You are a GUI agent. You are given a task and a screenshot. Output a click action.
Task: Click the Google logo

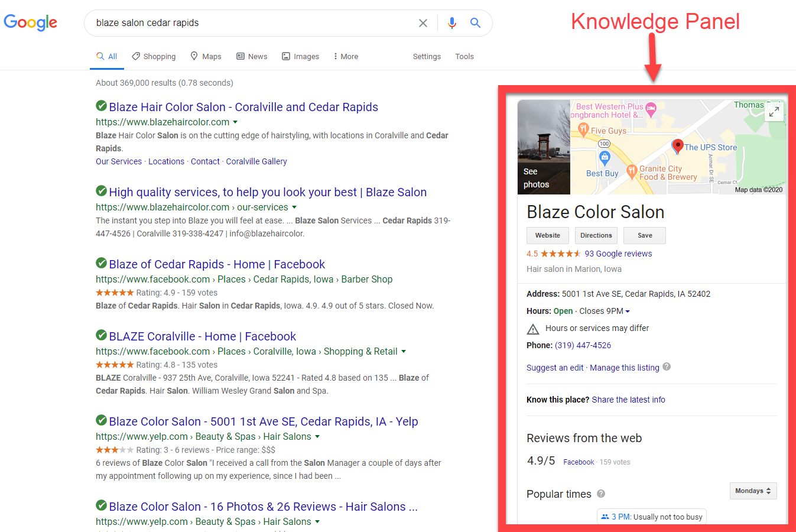pyautogui.click(x=31, y=23)
